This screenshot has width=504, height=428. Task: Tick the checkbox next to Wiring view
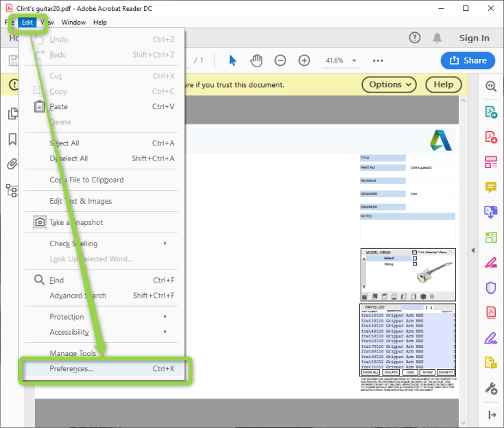415,264
